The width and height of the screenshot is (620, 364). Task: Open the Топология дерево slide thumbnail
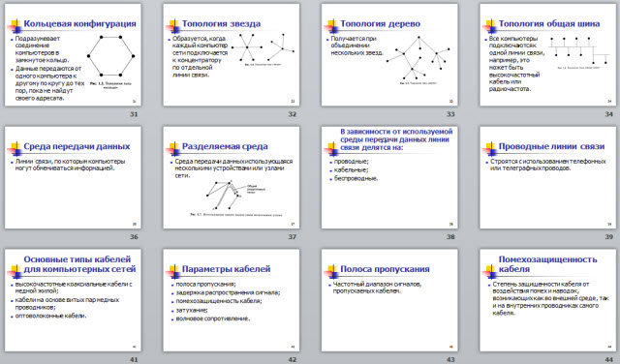tap(389, 55)
